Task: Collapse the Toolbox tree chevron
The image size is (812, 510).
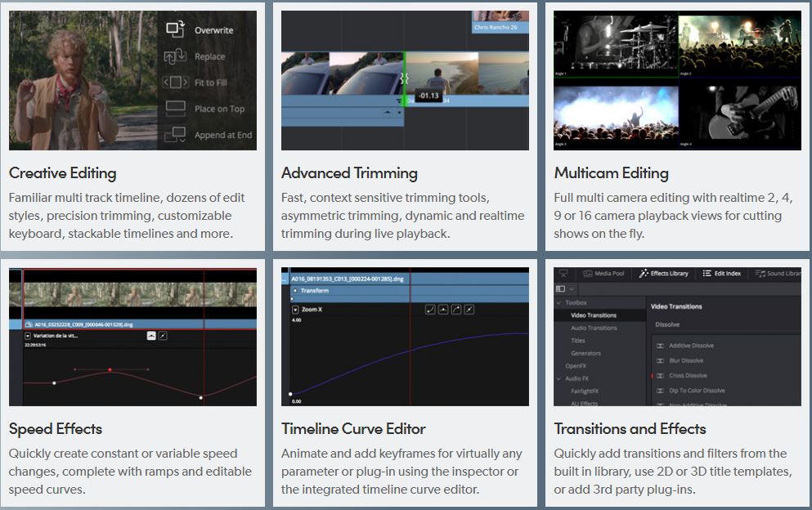Action: 559,303
